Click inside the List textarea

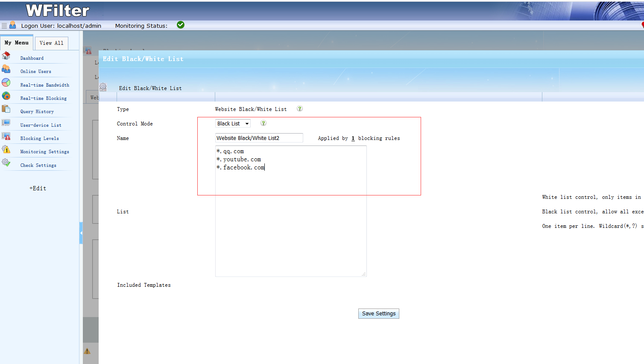pos(291,211)
